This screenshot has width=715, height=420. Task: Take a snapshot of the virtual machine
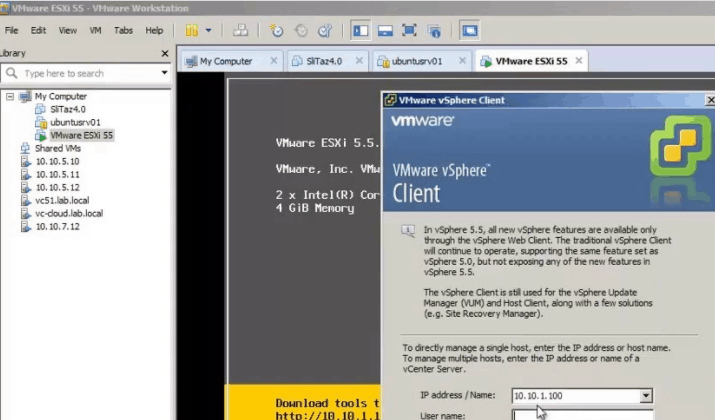[x=276, y=31]
